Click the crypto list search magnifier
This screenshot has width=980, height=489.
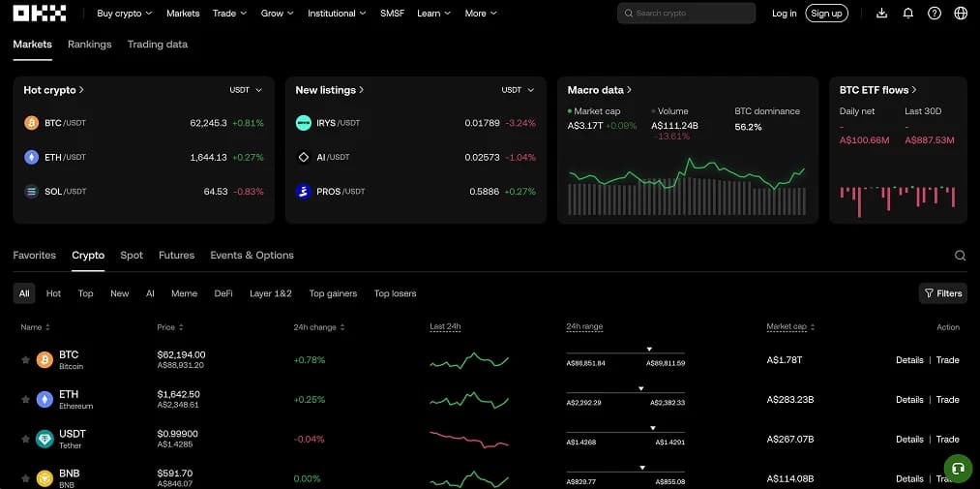pos(960,255)
